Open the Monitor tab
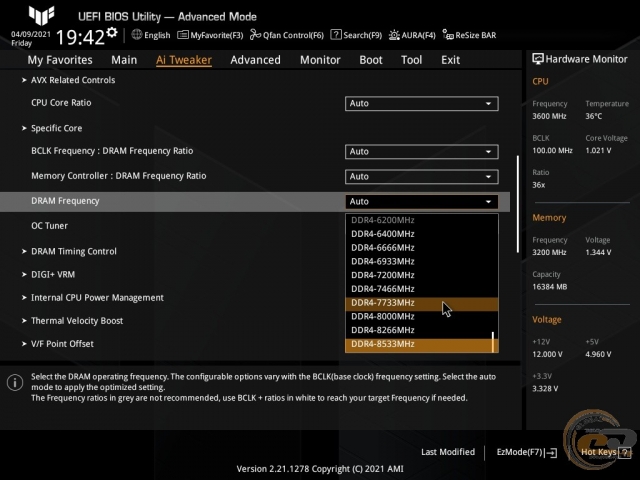Screen dimensions: 640x480 (x=320, y=60)
